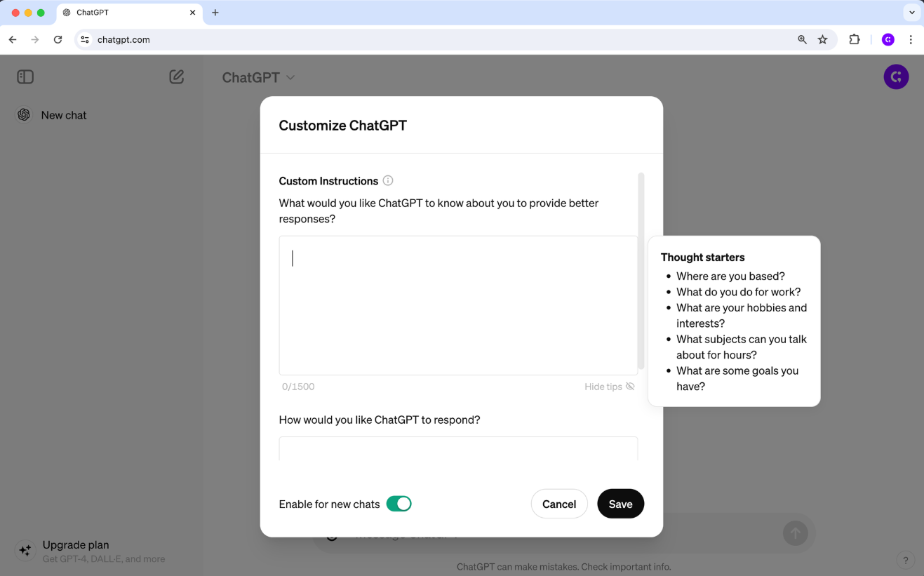Save the custom instructions
The width and height of the screenshot is (924, 576).
pos(620,504)
